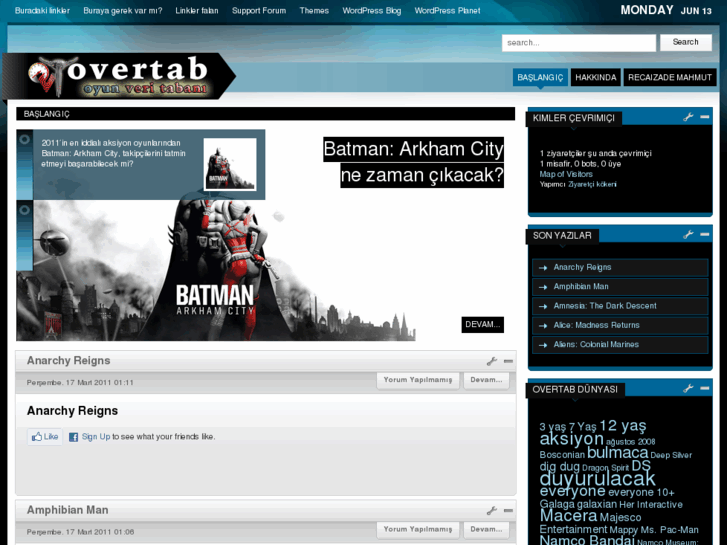Viewport: 727px width, 545px height.
Task: Click the bulmaca tag
Action: [617, 452]
